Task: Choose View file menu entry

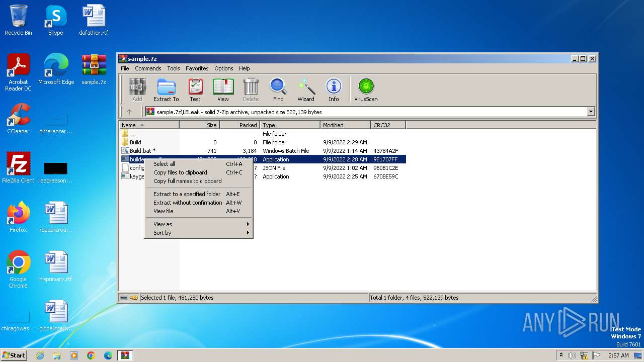Action: coord(199,211)
